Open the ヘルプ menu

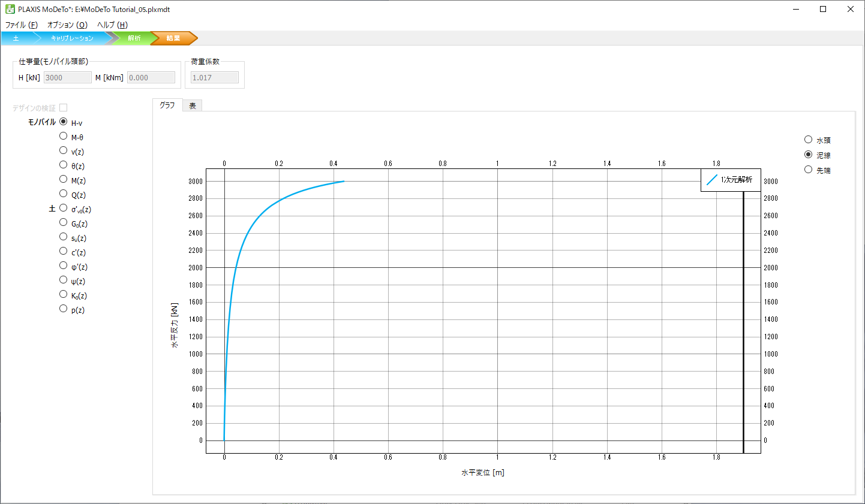pos(112,25)
